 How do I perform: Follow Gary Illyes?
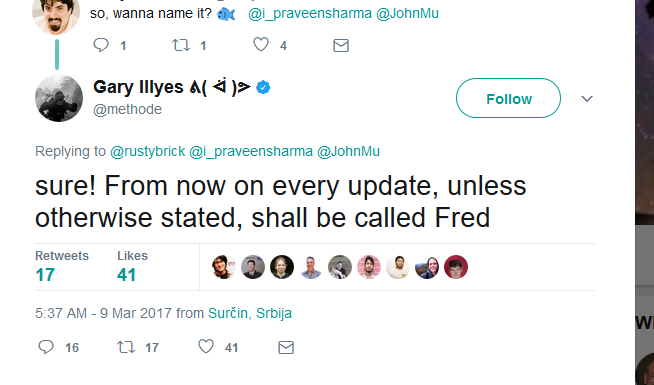pos(508,98)
